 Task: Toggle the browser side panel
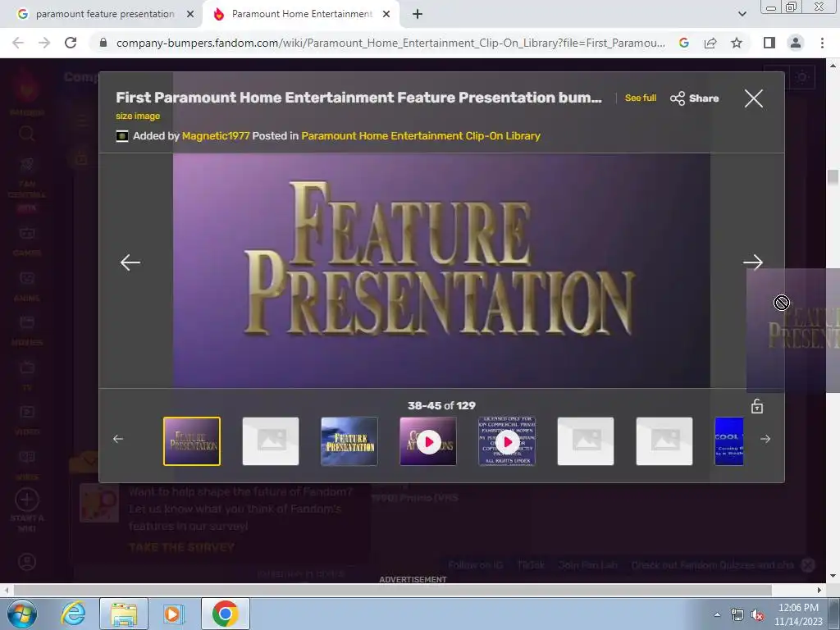point(769,43)
